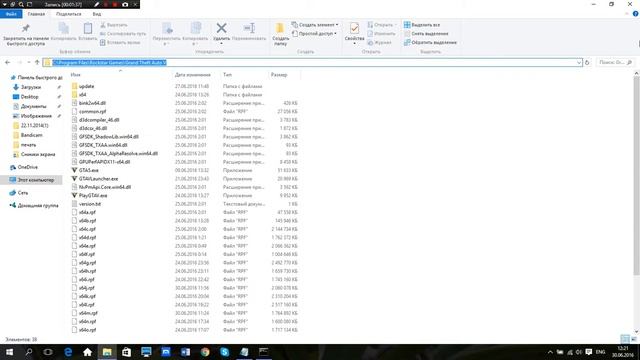Viewport: 640px width, 360px height.
Task: Click the address bar path field
Action: pos(312,62)
